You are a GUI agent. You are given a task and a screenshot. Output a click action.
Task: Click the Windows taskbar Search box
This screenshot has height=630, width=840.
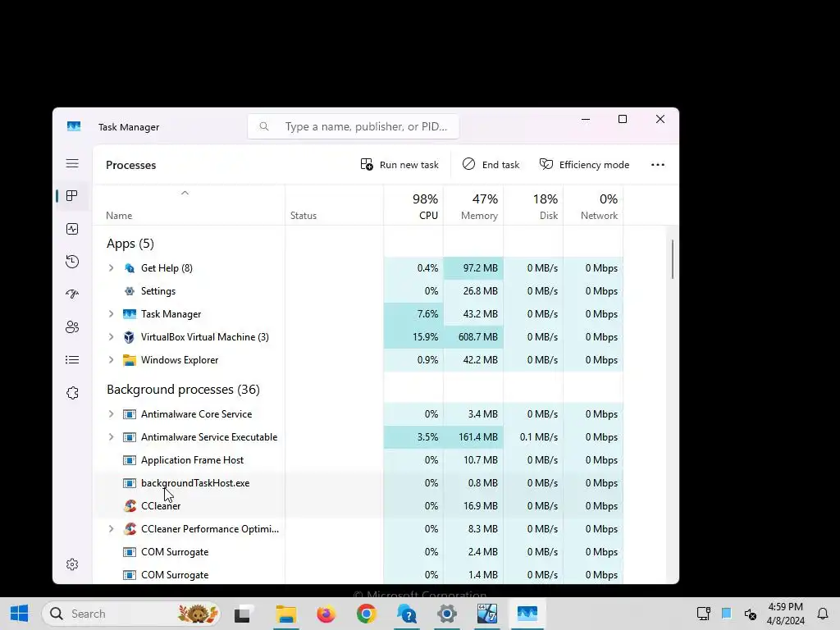click(130, 614)
